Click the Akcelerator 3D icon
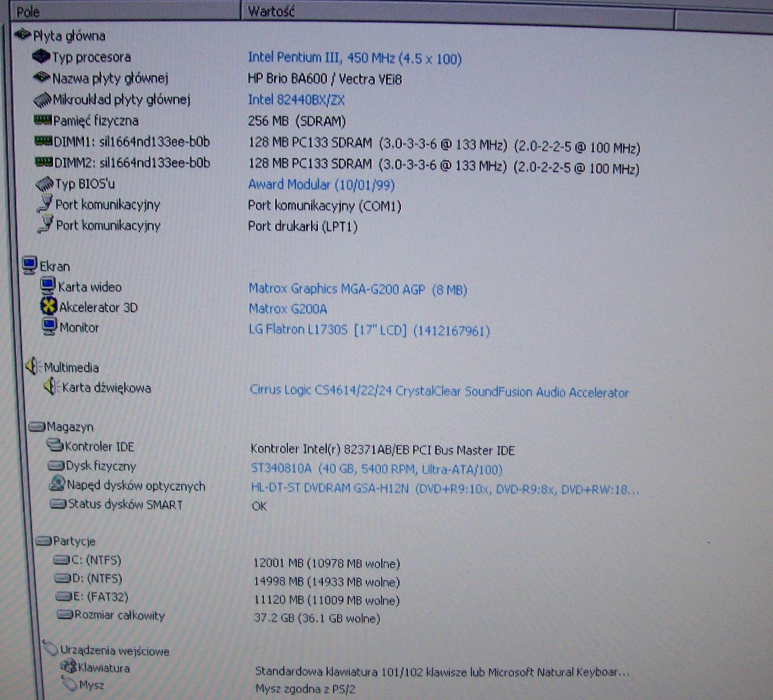This screenshot has width=773, height=700. [49, 306]
